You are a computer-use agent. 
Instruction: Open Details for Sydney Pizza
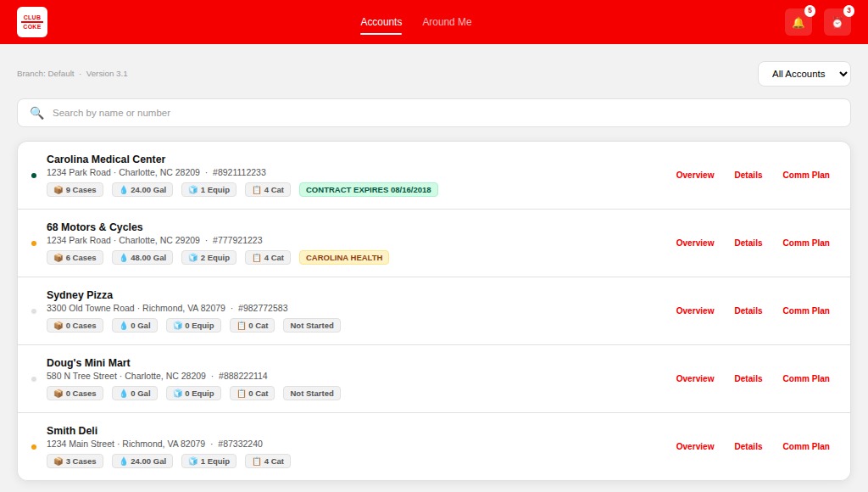pyautogui.click(x=748, y=310)
